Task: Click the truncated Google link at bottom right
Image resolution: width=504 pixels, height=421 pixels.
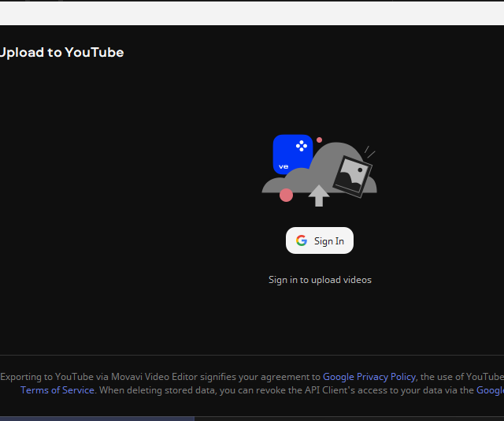Action: pos(490,389)
